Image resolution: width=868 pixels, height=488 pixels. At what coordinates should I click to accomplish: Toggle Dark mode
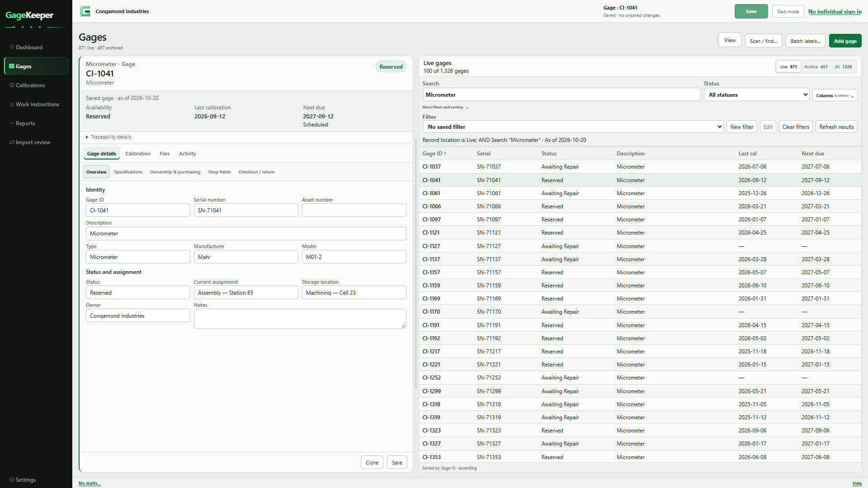pyautogui.click(x=788, y=11)
